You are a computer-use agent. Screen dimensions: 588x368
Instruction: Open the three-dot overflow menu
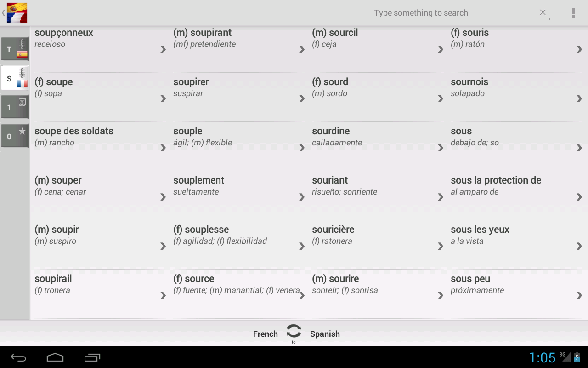coord(573,13)
